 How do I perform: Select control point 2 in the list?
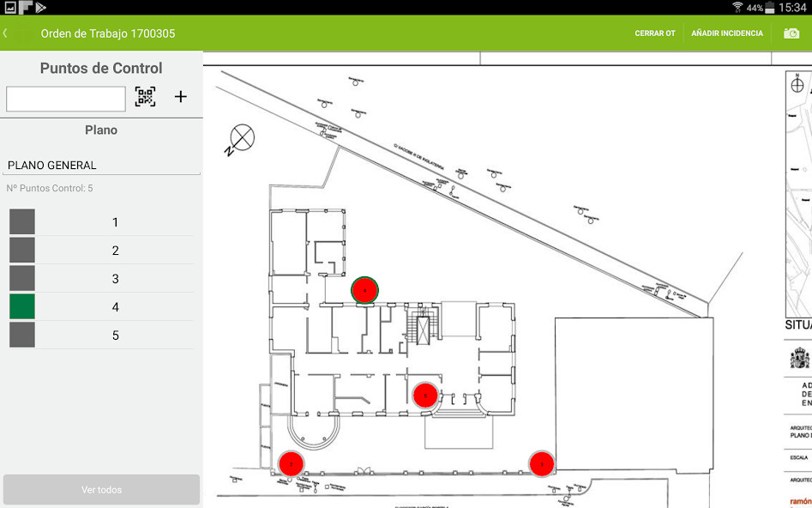[x=115, y=251]
